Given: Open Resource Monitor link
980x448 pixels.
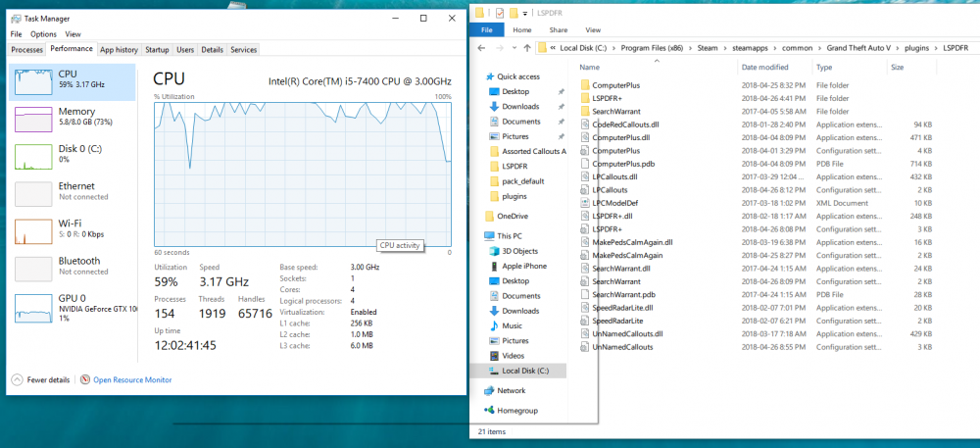Looking at the screenshot, I should coord(132,380).
